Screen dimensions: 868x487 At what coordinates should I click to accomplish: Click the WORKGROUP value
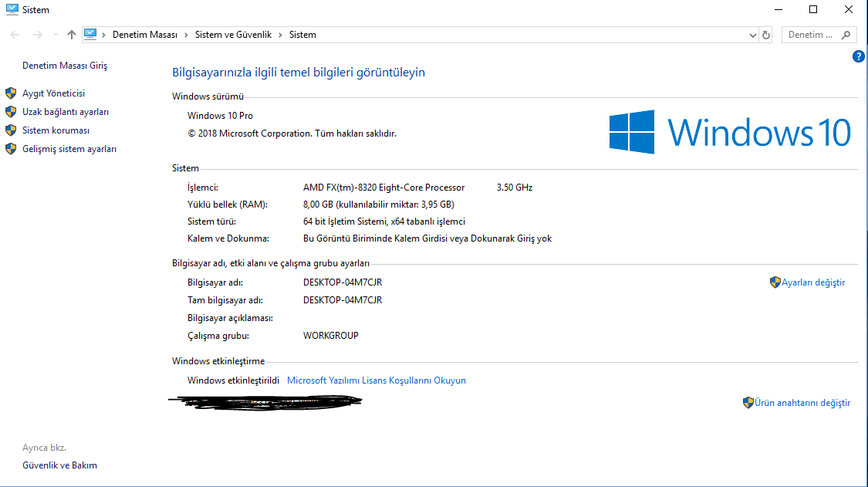pos(330,336)
